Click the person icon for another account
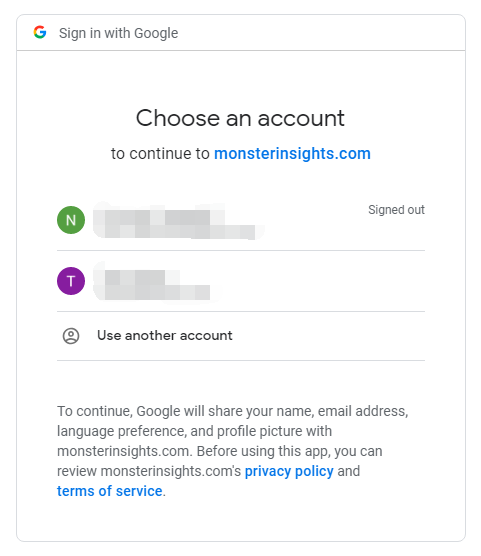Screen dimensions: 481x556 pyautogui.click(x=71, y=335)
